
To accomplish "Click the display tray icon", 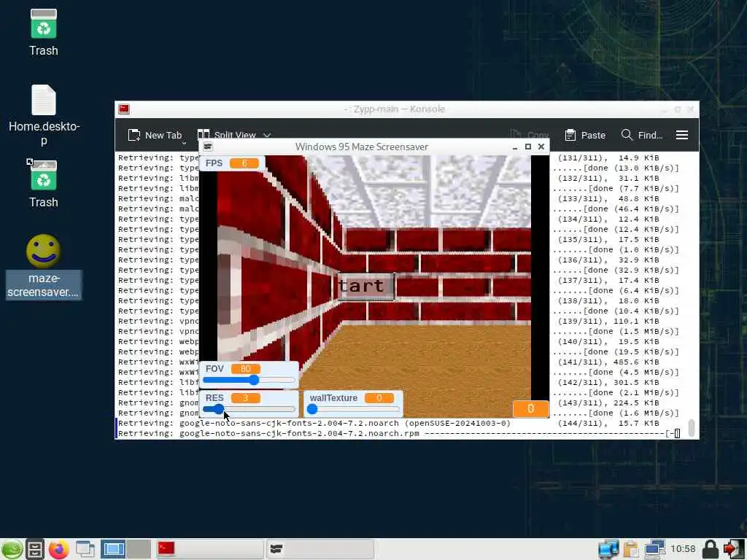I will tap(608, 549).
